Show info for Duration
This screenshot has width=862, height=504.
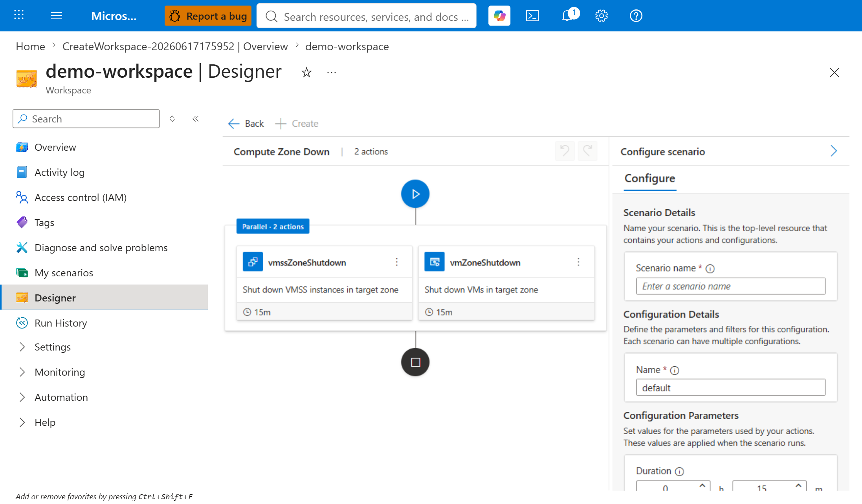pos(679,471)
